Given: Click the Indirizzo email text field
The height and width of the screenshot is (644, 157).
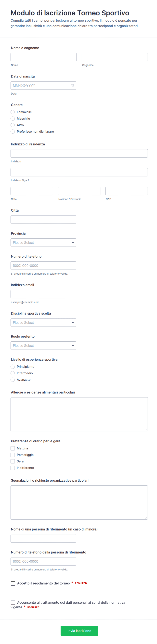Looking at the screenshot, I should (44, 294).
